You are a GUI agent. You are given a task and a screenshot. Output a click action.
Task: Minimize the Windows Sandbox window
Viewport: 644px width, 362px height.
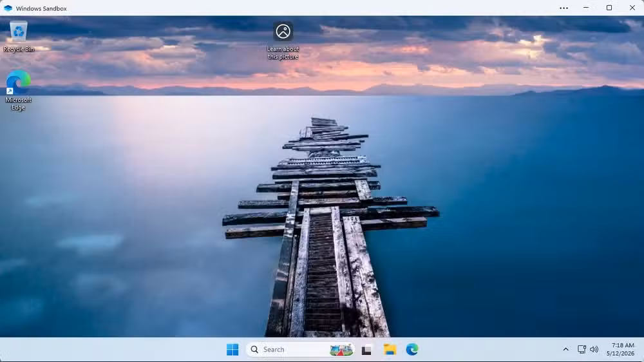coord(586,8)
